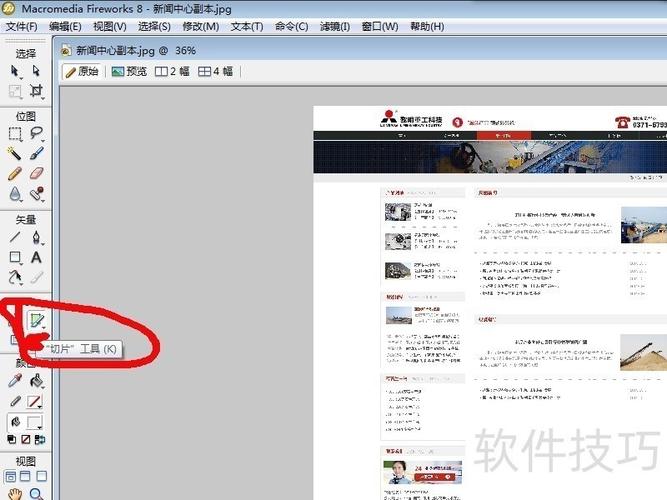The image size is (667, 500).
Task: Pick the Blur tool
Action: coord(15,194)
